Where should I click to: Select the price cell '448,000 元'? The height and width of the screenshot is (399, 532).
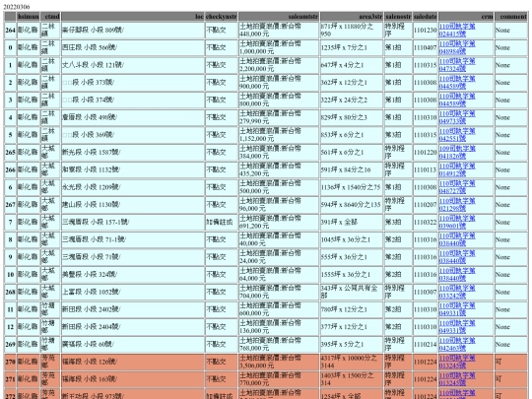click(x=279, y=31)
